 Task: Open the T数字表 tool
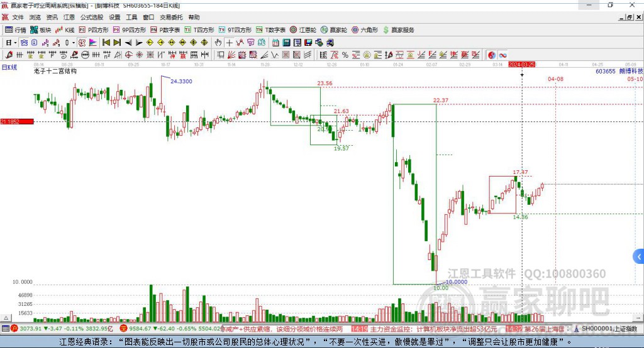pos(270,30)
